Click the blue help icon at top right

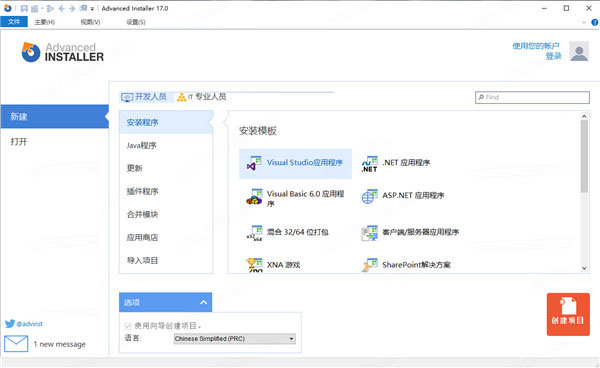click(x=595, y=23)
